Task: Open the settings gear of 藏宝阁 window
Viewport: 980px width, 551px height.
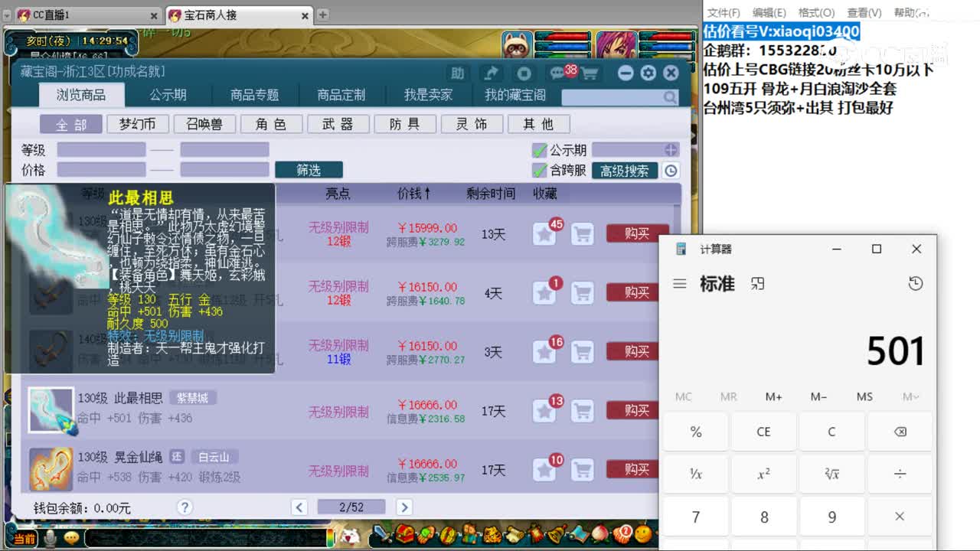Action: pyautogui.click(x=648, y=73)
